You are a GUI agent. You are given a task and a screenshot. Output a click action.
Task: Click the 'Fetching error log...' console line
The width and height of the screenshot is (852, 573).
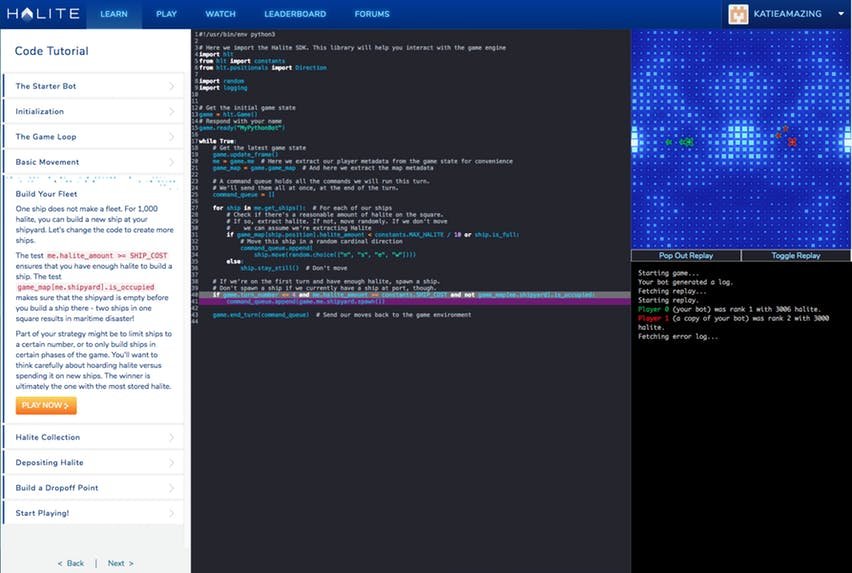click(678, 337)
